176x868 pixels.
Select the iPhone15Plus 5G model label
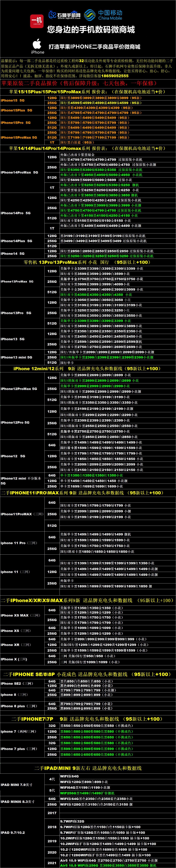click(17, 110)
